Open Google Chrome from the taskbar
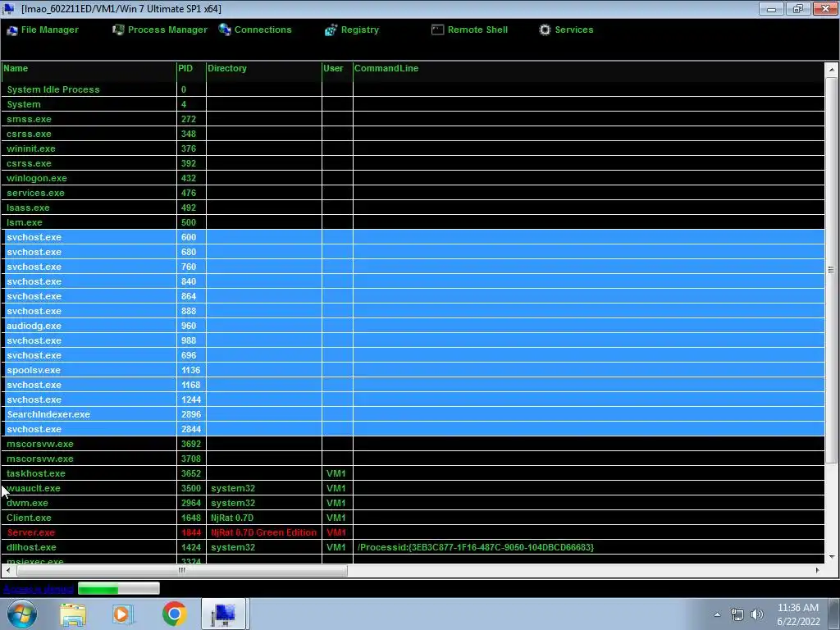840x630 pixels. coord(174,614)
